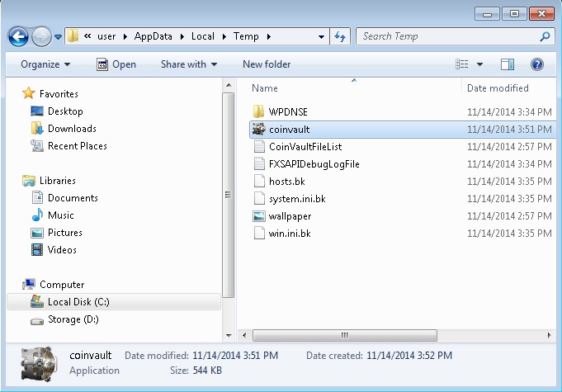Open the Documents library
This screenshot has width=562, height=392.
tap(64, 198)
